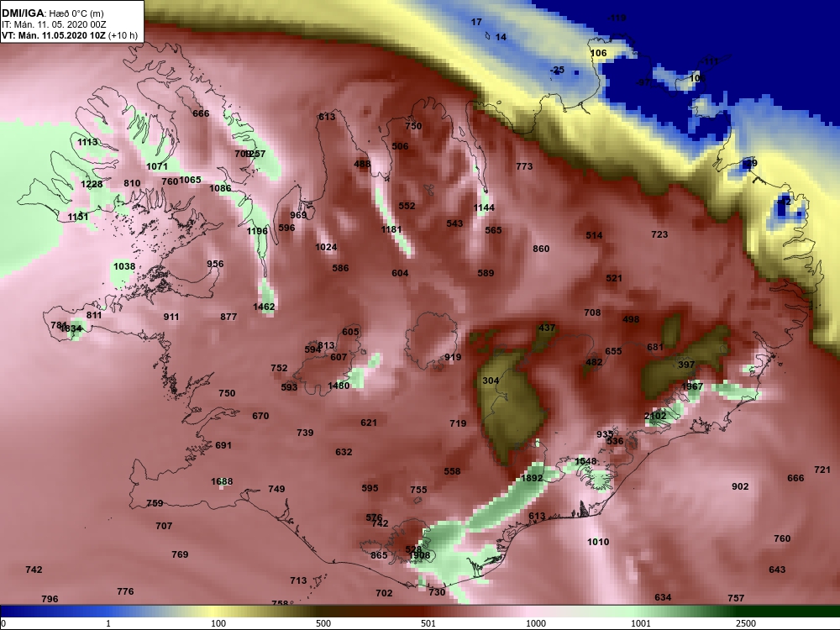Click the map value 1462
This screenshot has width=840, height=630.
(x=264, y=307)
